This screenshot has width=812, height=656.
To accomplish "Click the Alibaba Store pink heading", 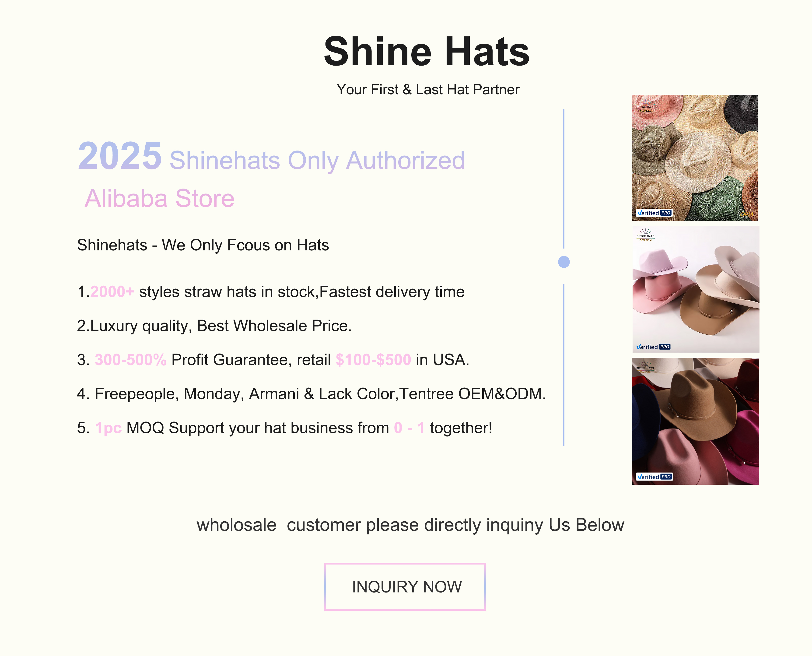I will point(159,198).
